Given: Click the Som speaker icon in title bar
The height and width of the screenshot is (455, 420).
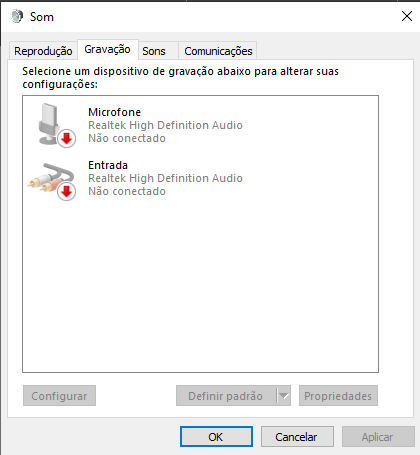Looking at the screenshot, I should 17,16.
